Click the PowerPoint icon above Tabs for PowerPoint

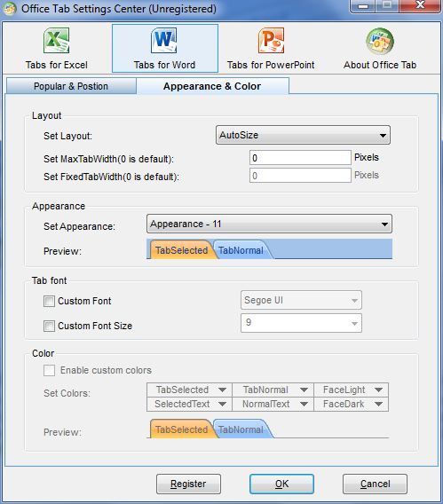pos(271,41)
